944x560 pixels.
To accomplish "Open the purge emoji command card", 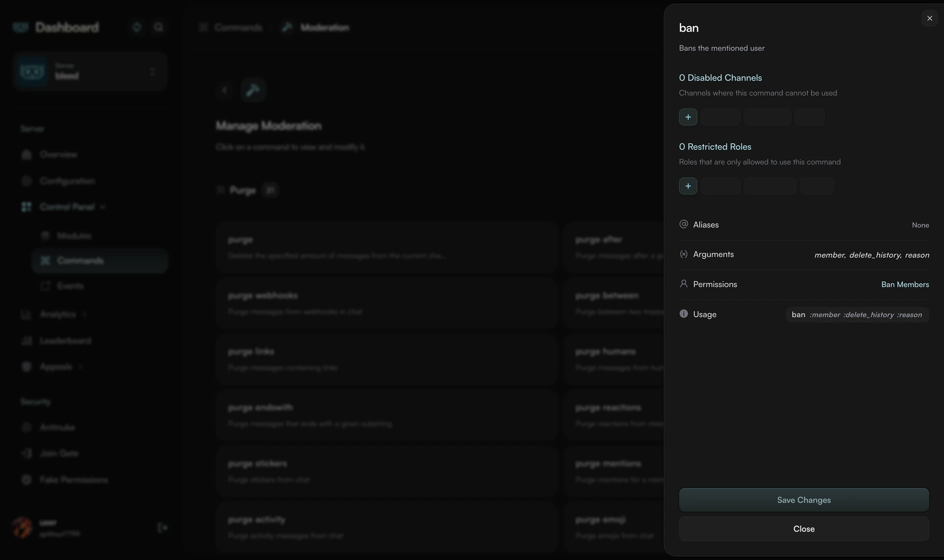I will (614, 527).
